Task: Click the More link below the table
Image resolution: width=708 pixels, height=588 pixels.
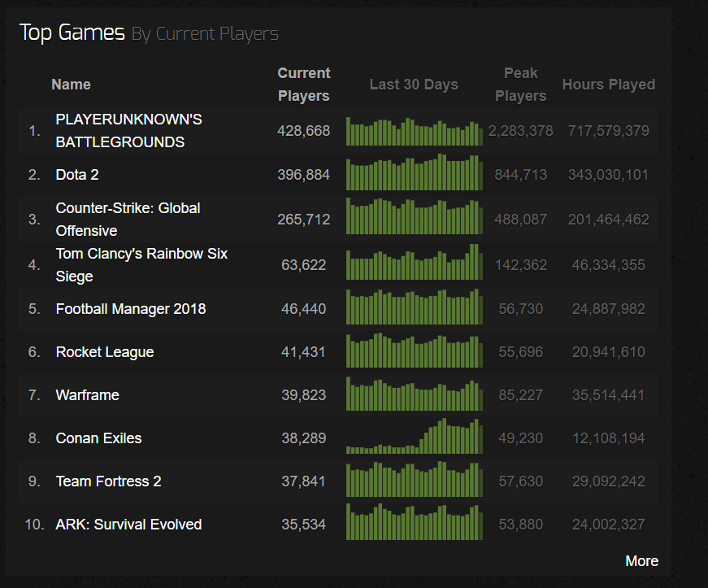Action: pos(641,561)
